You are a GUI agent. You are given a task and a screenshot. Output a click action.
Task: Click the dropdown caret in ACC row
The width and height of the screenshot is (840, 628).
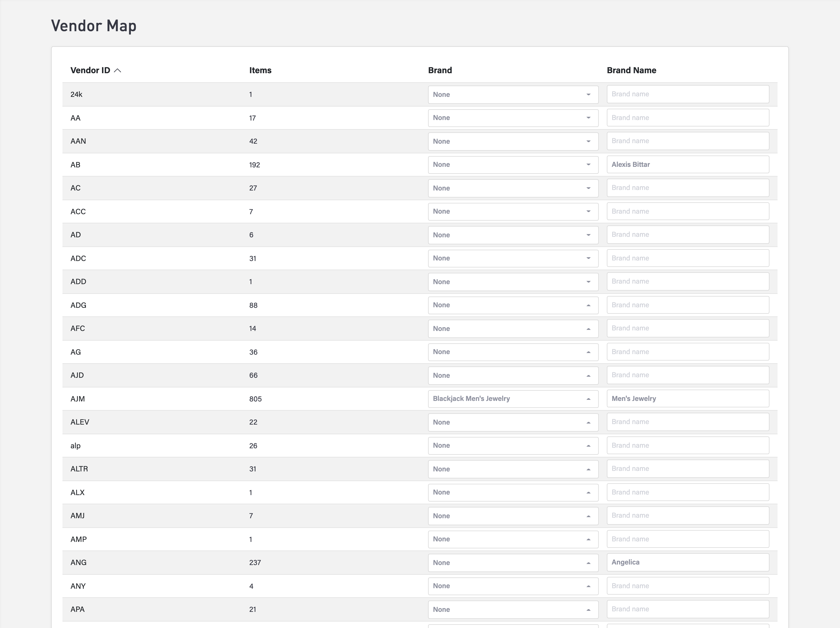tap(588, 212)
